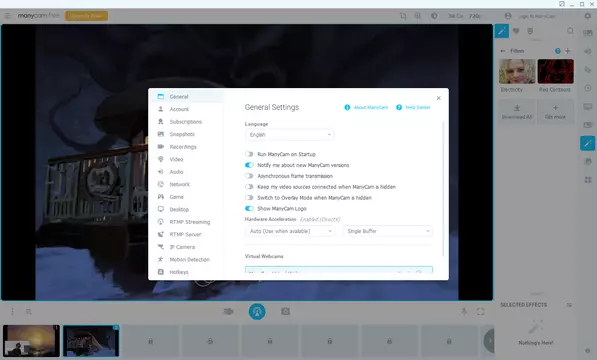Expand the Auto hardware acceleration dropdown
The height and width of the screenshot is (360, 597).
point(290,231)
